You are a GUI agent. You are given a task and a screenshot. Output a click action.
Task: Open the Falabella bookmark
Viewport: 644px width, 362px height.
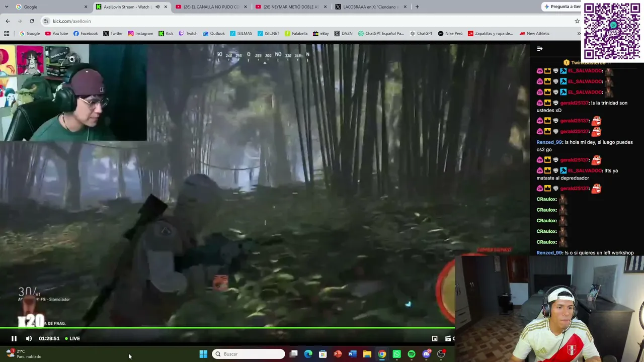[x=296, y=34]
